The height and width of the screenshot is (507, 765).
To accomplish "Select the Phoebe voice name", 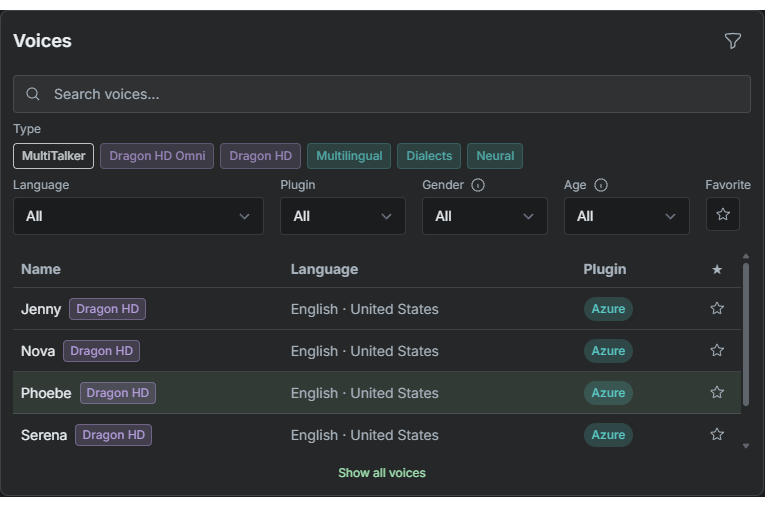I will [x=46, y=393].
